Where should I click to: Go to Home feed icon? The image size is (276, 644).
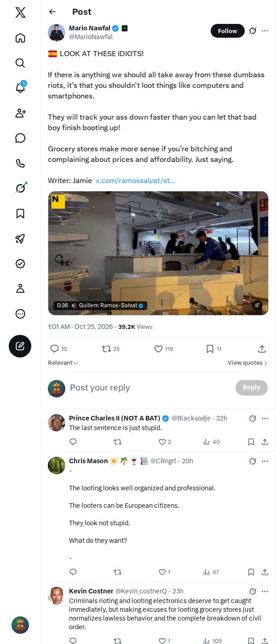[20, 38]
